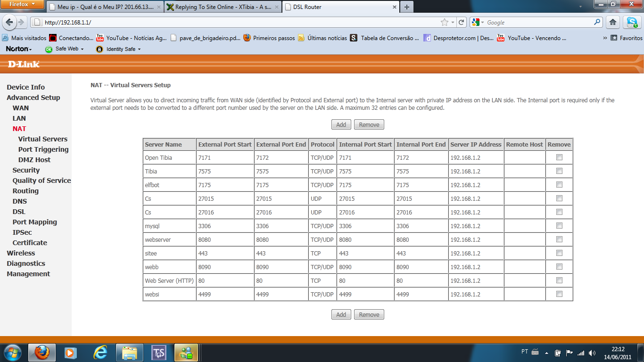Screen dimensions: 644x362
Task: Click the volume speaker tray icon
Action: (x=592, y=353)
